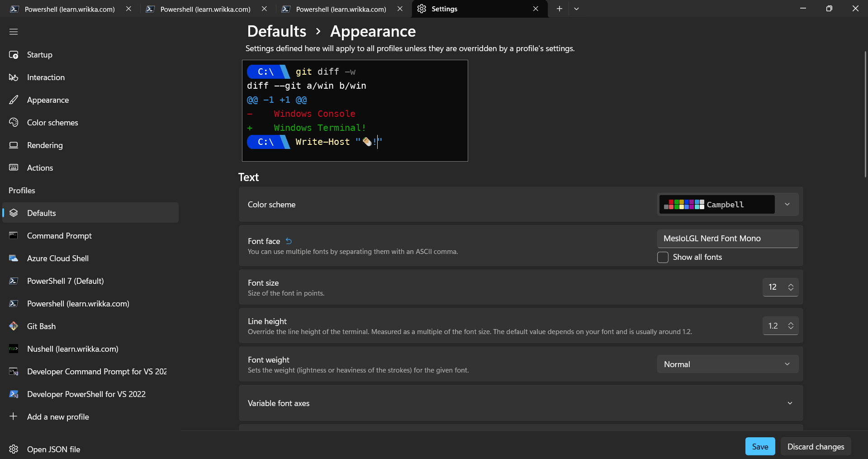Click the Settings tab gear icon
Image resolution: width=868 pixels, height=459 pixels.
click(x=422, y=9)
